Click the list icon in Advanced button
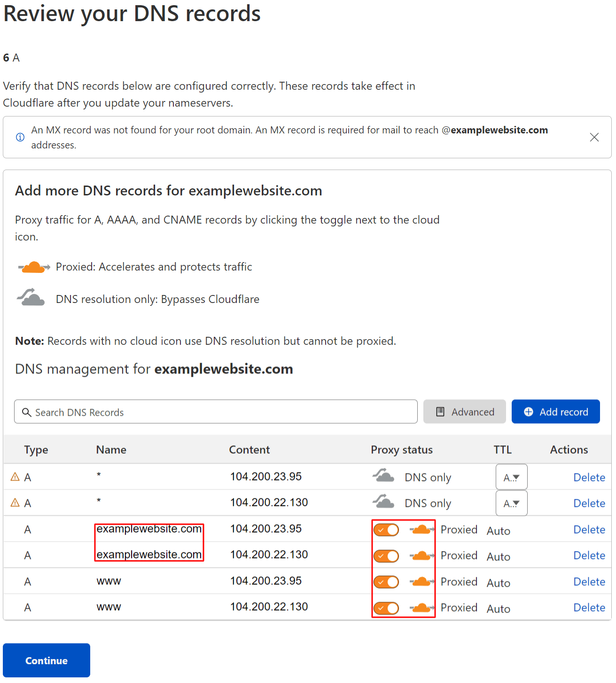This screenshot has width=616, height=683. (440, 411)
